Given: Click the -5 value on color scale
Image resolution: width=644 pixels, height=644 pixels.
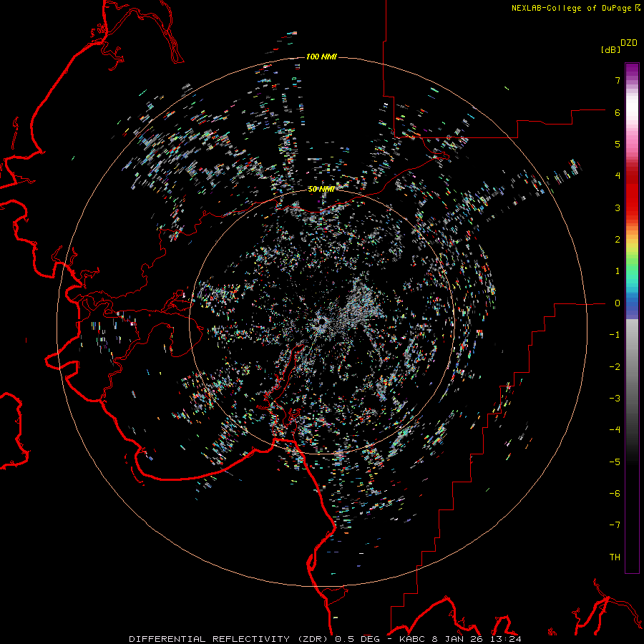Looking at the screenshot, I should pos(615,462).
